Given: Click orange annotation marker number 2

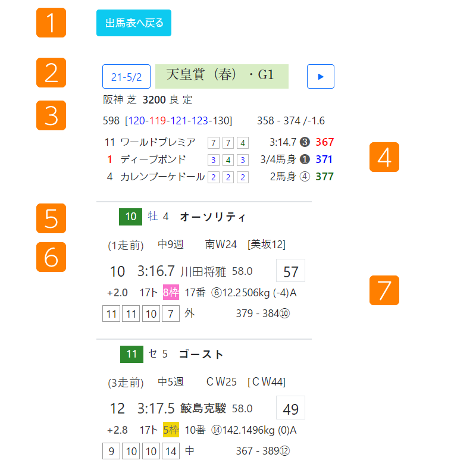Looking at the screenshot, I should pos(51,72).
